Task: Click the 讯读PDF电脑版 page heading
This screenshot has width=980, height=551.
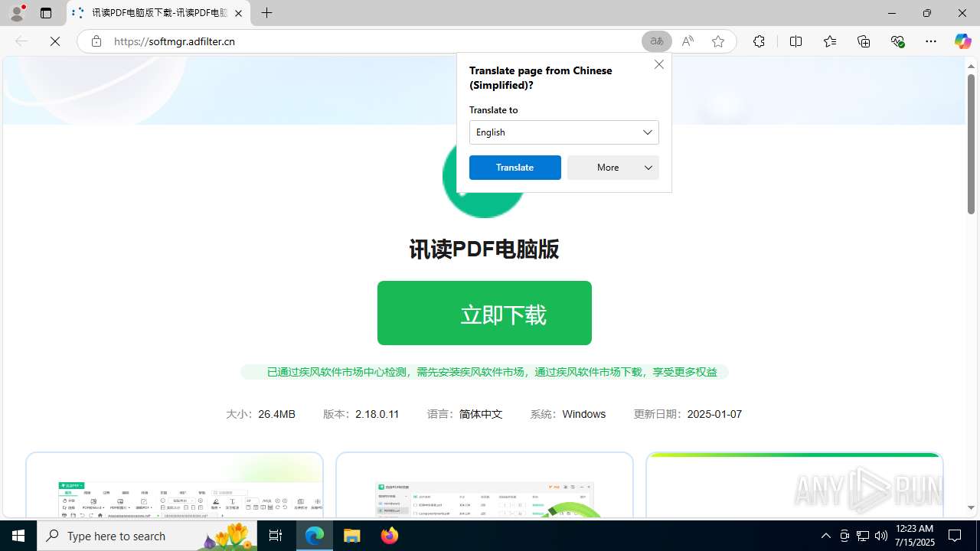Action: 485,249
